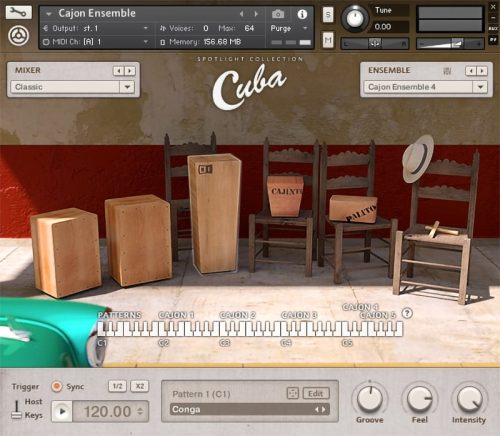Open the Purge dropdown menu
500x436 pixels.
[289, 28]
